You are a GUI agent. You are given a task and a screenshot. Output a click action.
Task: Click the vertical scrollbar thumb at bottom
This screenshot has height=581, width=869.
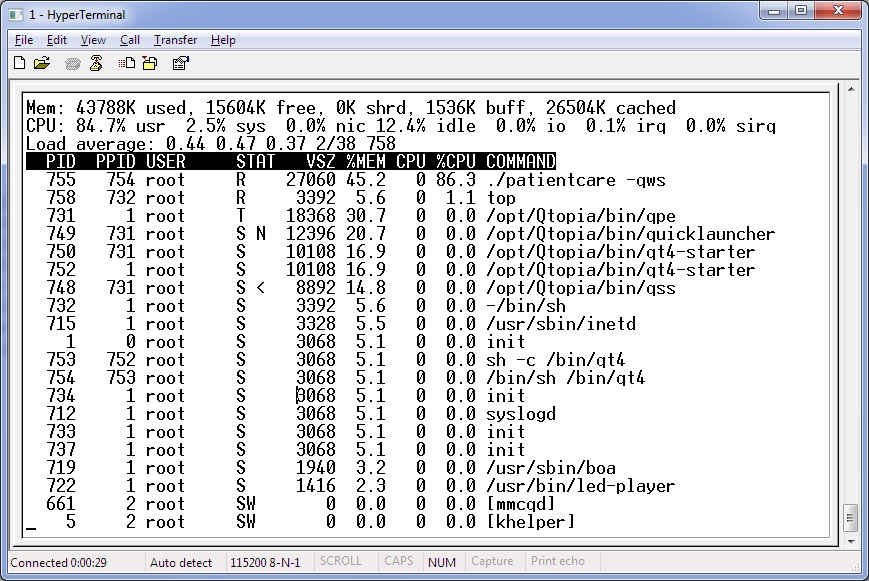click(x=850, y=518)
